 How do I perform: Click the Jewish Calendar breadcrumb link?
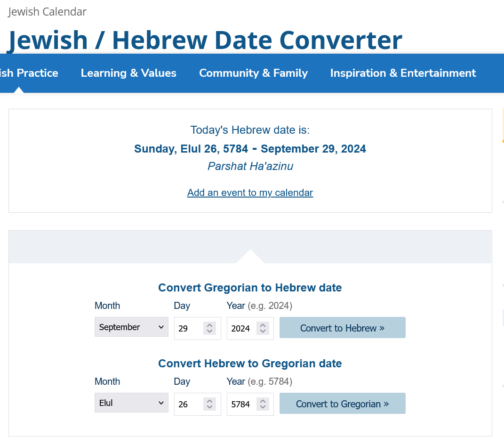[x=47, y=12]
